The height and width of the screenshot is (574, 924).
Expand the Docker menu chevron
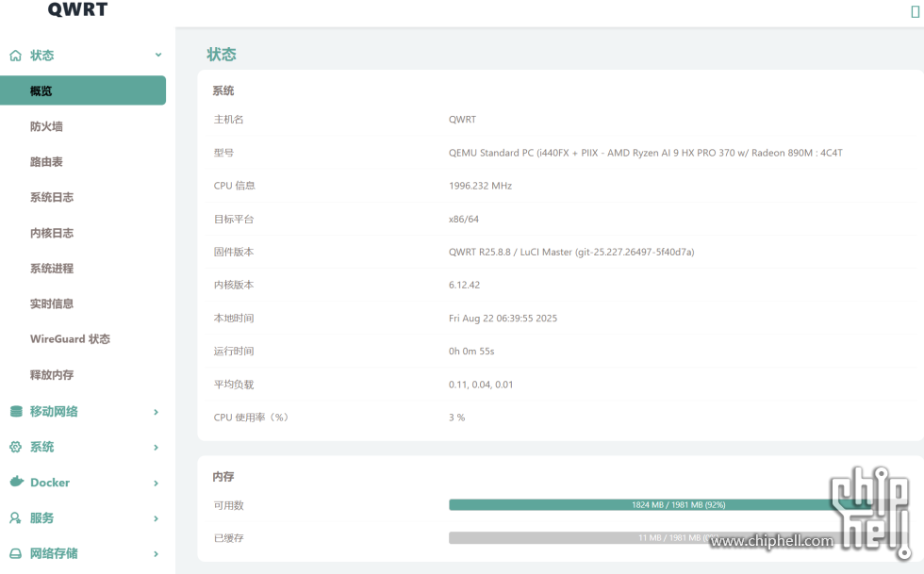[157, 484]
